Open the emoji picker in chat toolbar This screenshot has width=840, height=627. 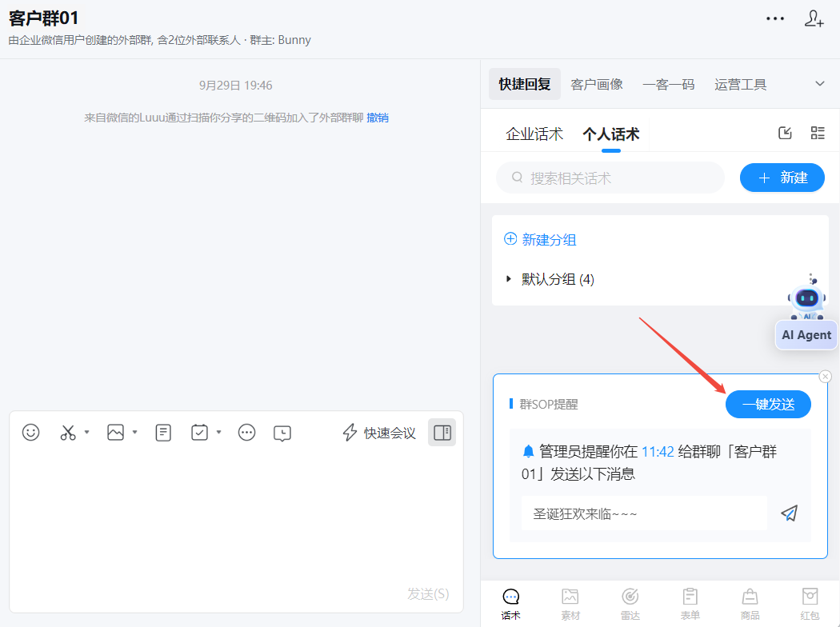31,433
